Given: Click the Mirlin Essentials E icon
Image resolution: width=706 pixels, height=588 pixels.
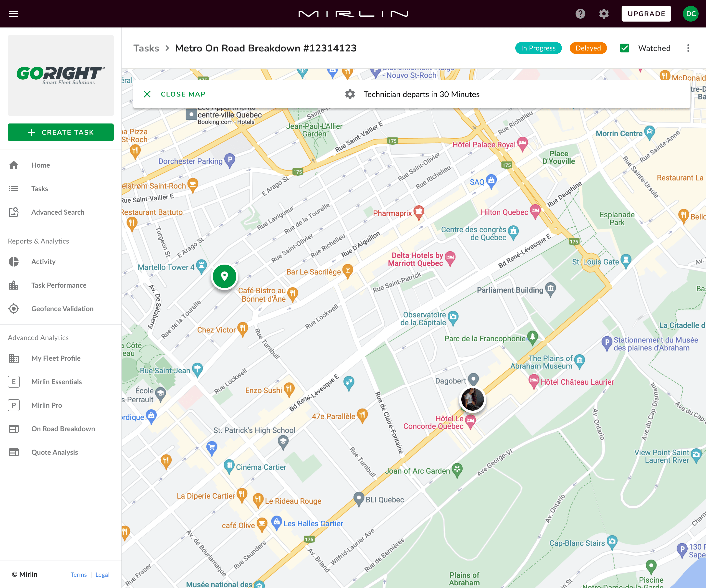Looking at the screenshot, I should [x=14, y=381].
